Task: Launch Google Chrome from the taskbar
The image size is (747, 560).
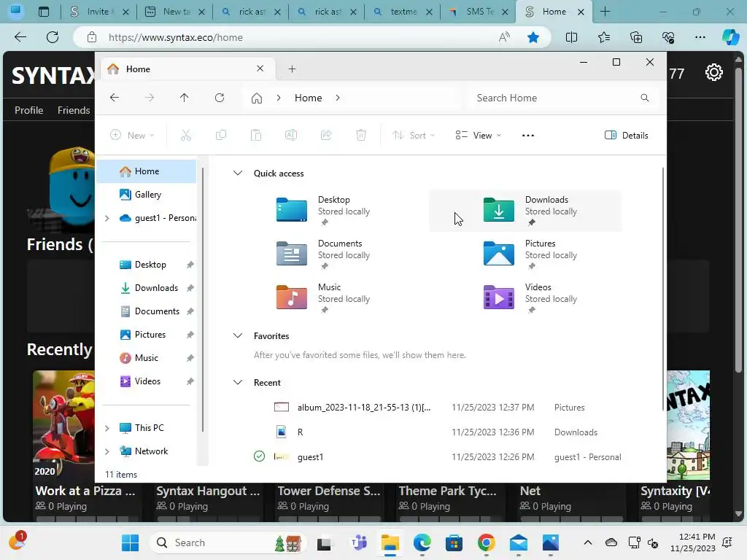Action: 486,542
